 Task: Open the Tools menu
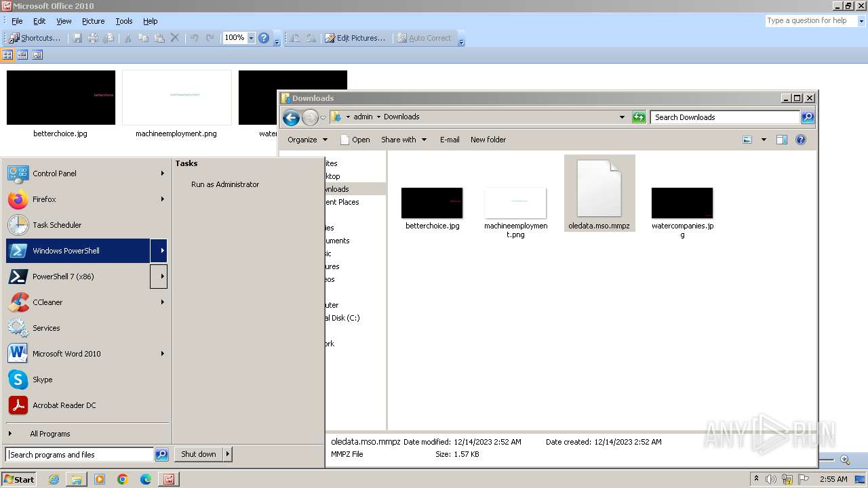point(124,21)
